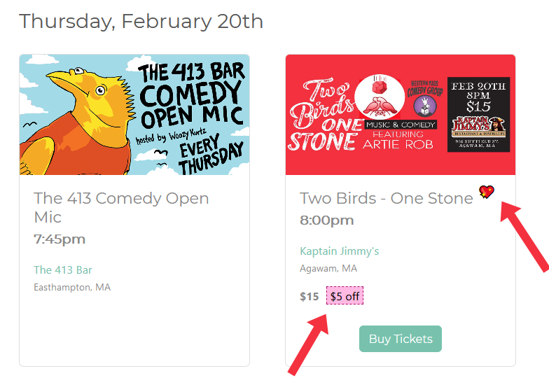The width and height of the screenshot is (549, 392).
Task: Click the Two Birds - One Stone title
Action: pos(387,199)
